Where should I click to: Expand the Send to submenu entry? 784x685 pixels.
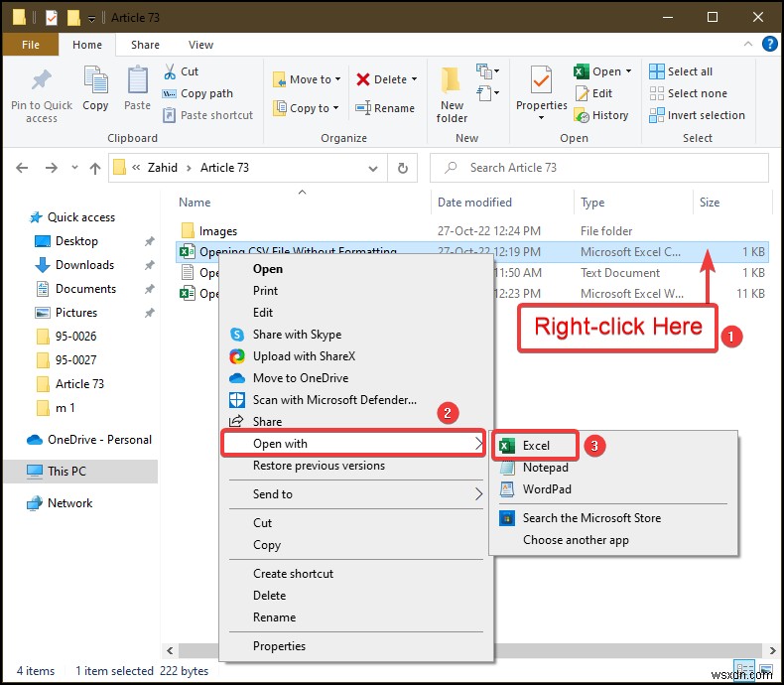point(356,494)
